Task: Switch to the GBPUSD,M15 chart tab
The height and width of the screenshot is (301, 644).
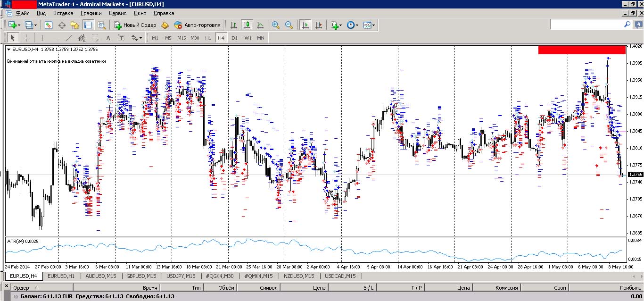Action: coord(141,276)
